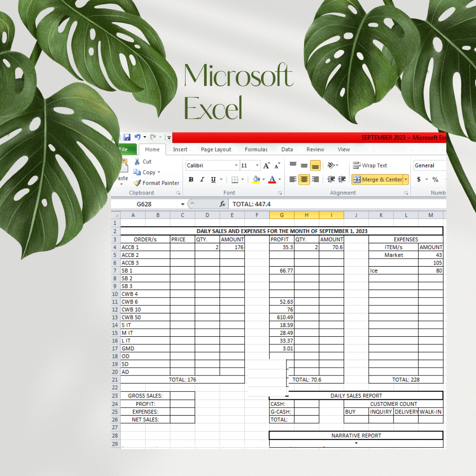Viewport: 476px width, 476px height.
Task: Click the Select All corner triangle
Action: 116,215
